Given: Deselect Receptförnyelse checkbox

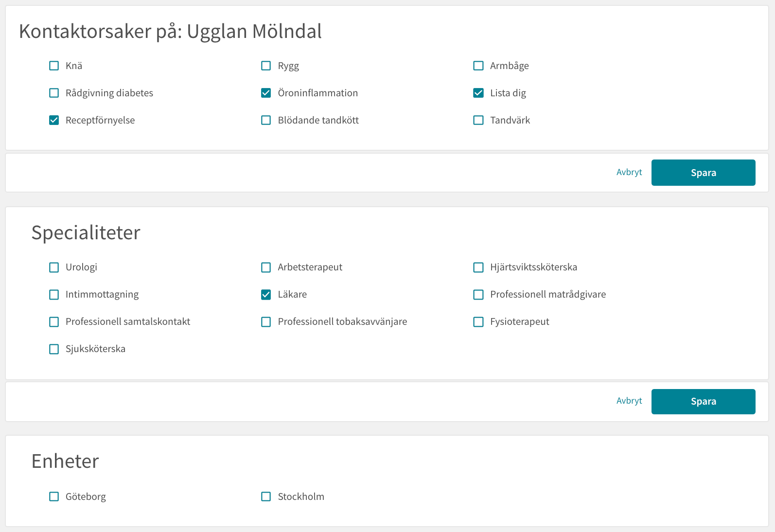Looking at the screenshot, I should 54,120.
